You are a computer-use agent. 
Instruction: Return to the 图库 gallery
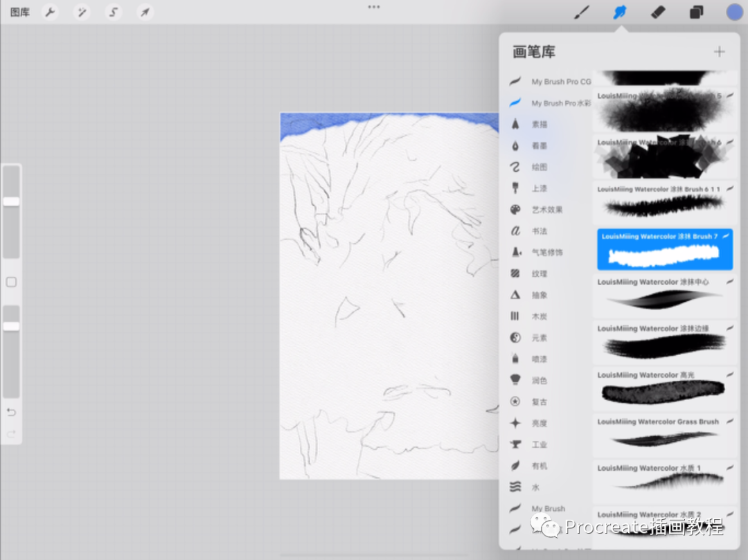[20, 12]
